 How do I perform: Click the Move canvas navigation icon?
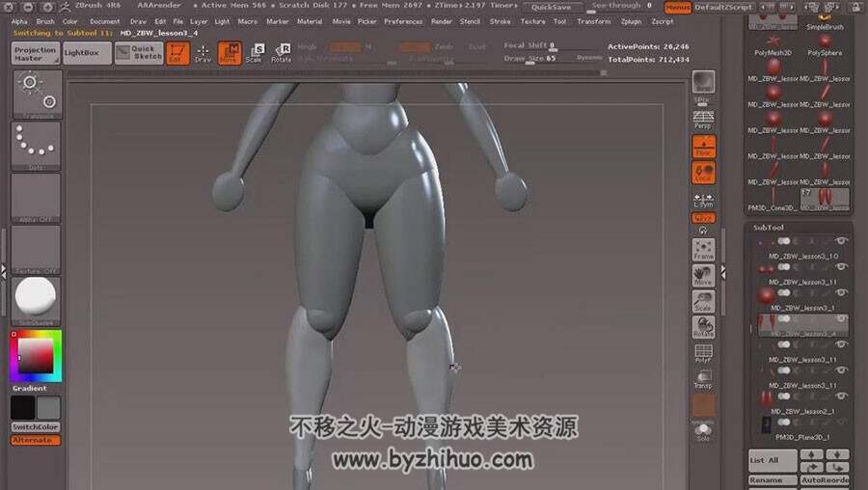coord(703,276)
